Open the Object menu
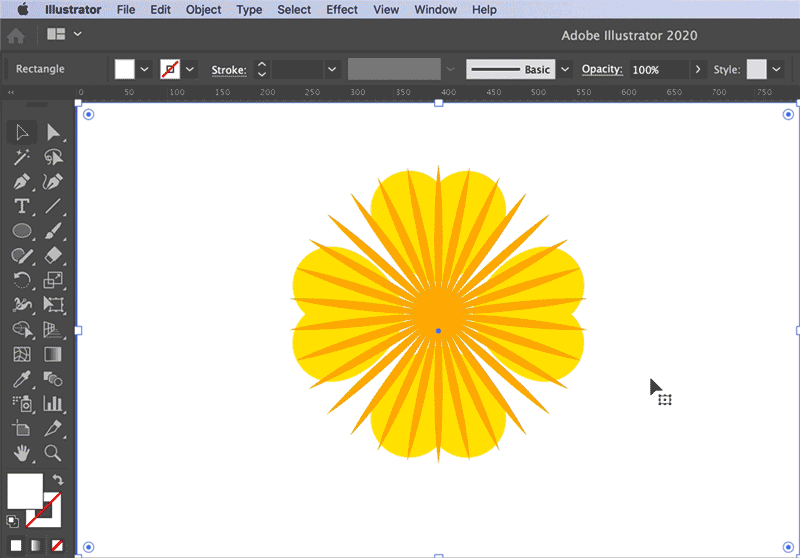The width and height of the screenshot is (800, 558). pyautogui.click(x=204, y=10)
